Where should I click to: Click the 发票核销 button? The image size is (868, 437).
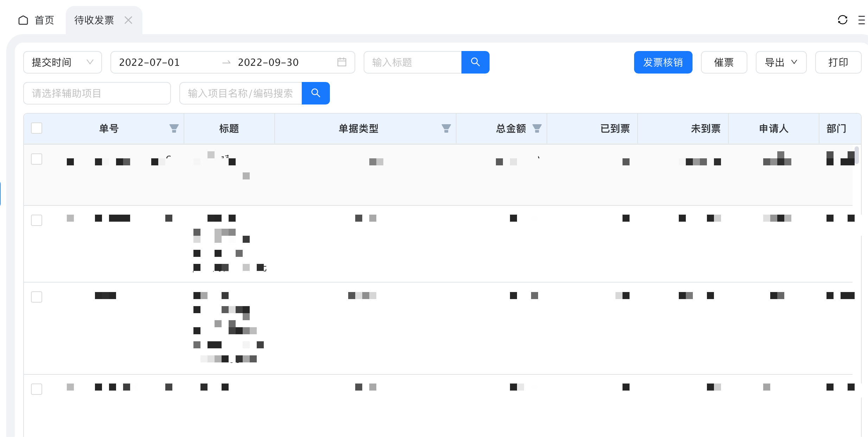pos(663,62)
